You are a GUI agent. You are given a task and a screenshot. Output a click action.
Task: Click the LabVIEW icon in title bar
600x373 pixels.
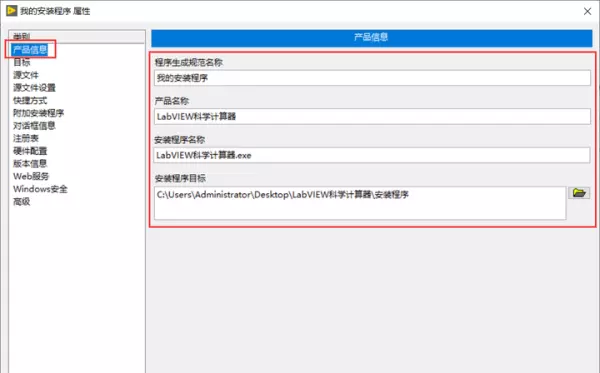tap(11, 11)
